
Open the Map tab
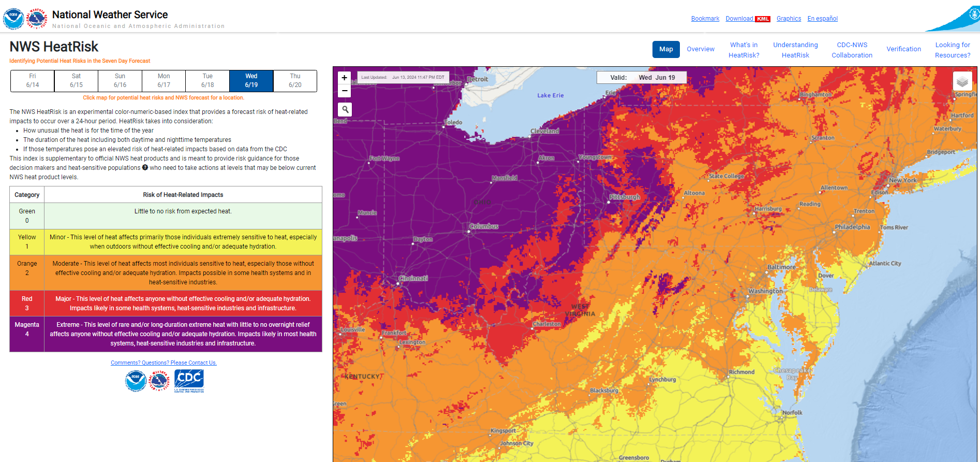click(666, 49)
